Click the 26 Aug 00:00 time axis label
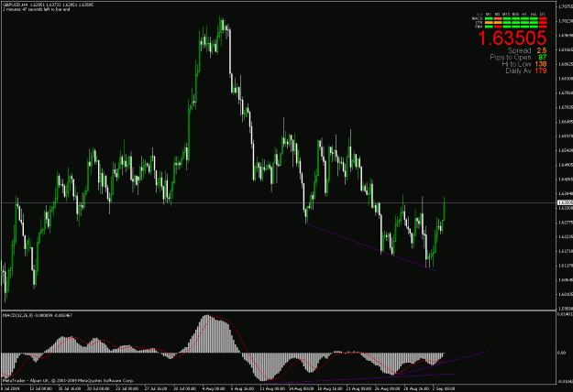Viewport: 573px width, 392px height. (x=386, y=389)
